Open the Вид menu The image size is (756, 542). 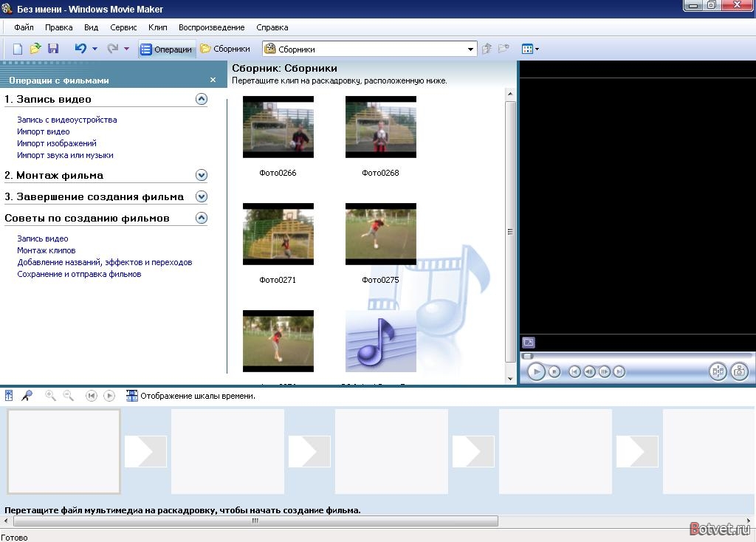tap(91, 27)
